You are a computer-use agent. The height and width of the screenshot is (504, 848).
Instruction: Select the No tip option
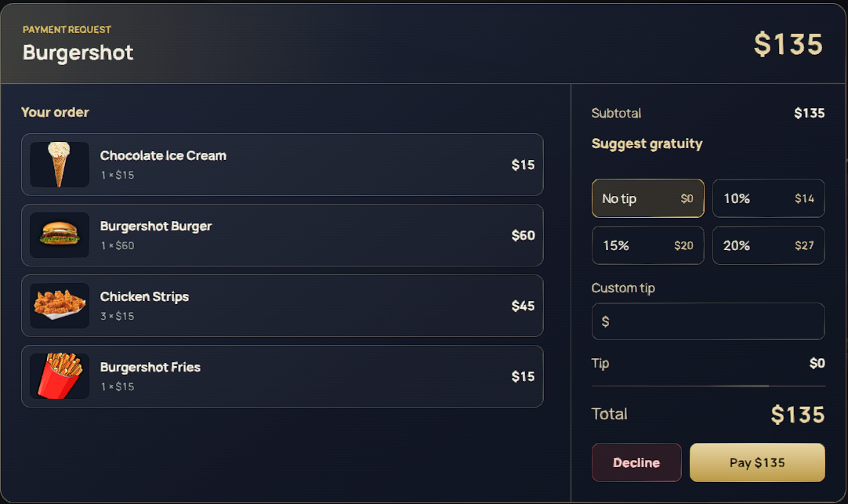click(x=648, y=198)
